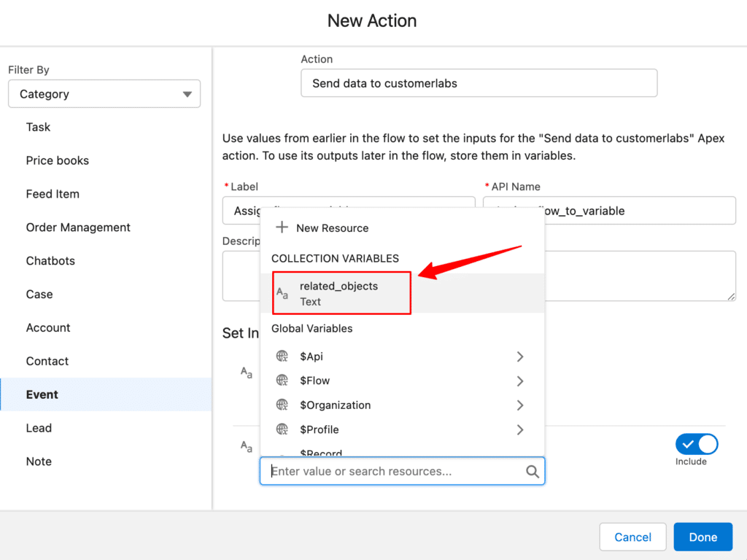Choose the Feed Item category

pos(106,194)
